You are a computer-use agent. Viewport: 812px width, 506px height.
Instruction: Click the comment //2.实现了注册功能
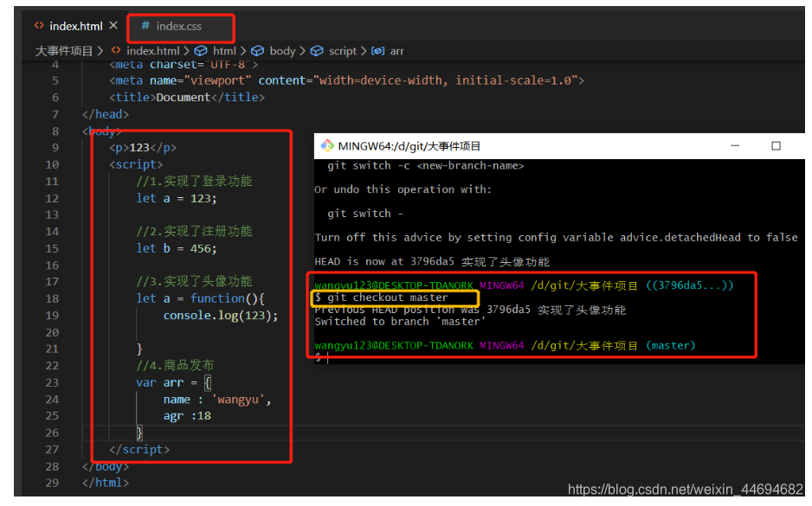click(194, 231)
